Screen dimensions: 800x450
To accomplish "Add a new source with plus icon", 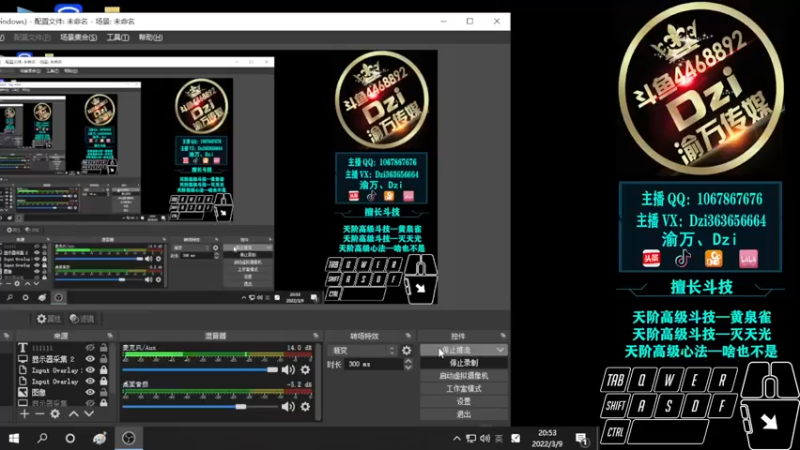I will [x=24, y=414].
